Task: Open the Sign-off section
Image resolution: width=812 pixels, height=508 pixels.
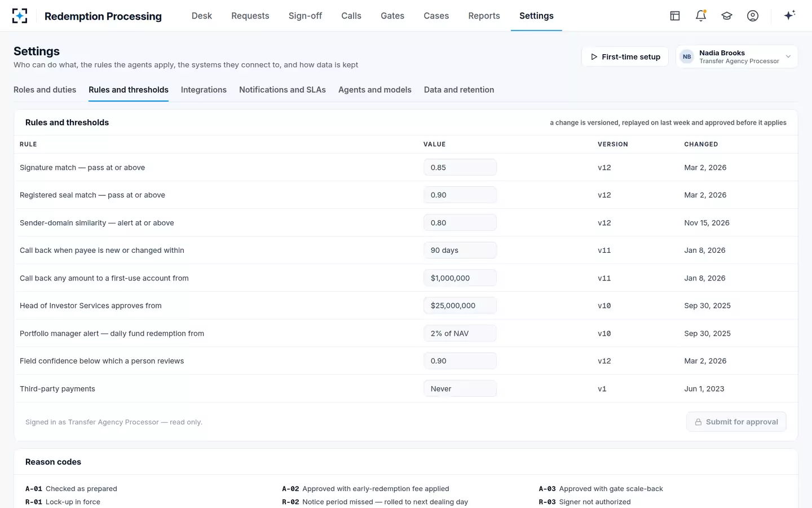Action: [305, 16]
